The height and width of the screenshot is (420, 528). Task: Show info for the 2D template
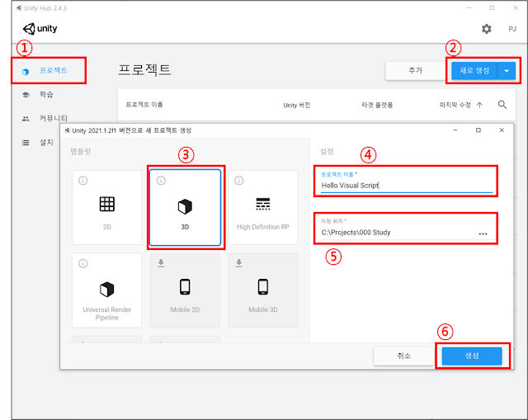[x=83, y=181]
